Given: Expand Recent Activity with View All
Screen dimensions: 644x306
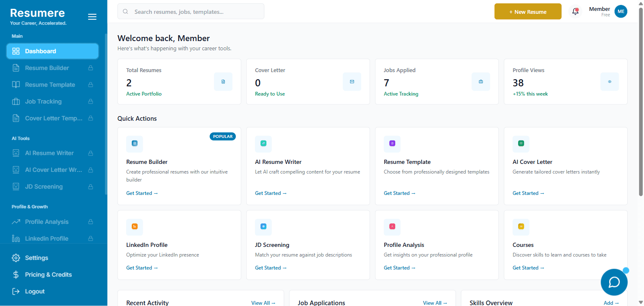Looking at the screenshot, I should 263,303.
